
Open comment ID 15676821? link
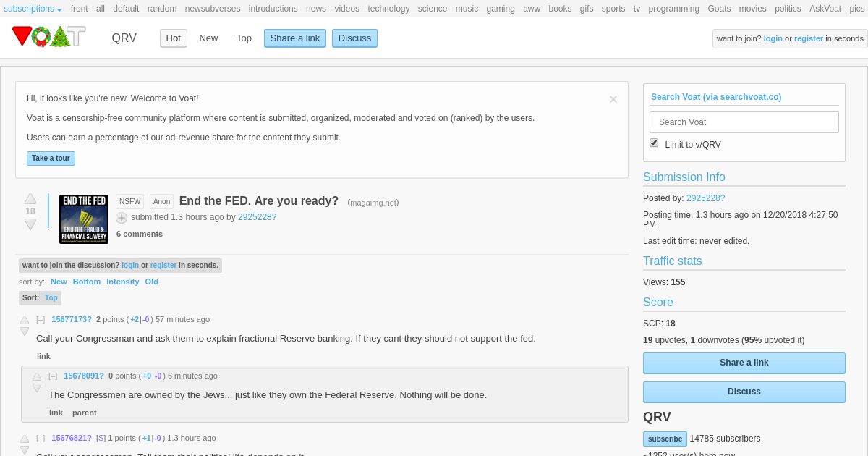click(72, 438)
